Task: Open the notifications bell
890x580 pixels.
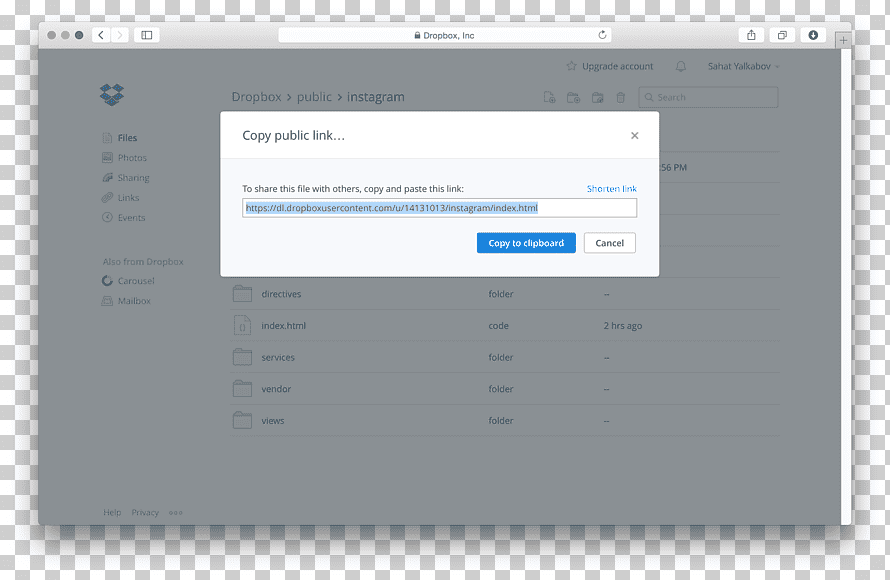Action: pos(681,66)
